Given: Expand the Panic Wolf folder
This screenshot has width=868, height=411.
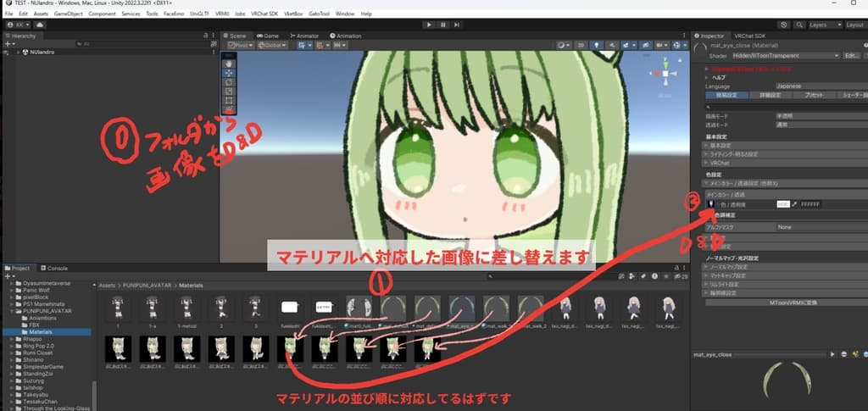Looking at the screenshot, I should pyautogui.click(x=14, y=290).
